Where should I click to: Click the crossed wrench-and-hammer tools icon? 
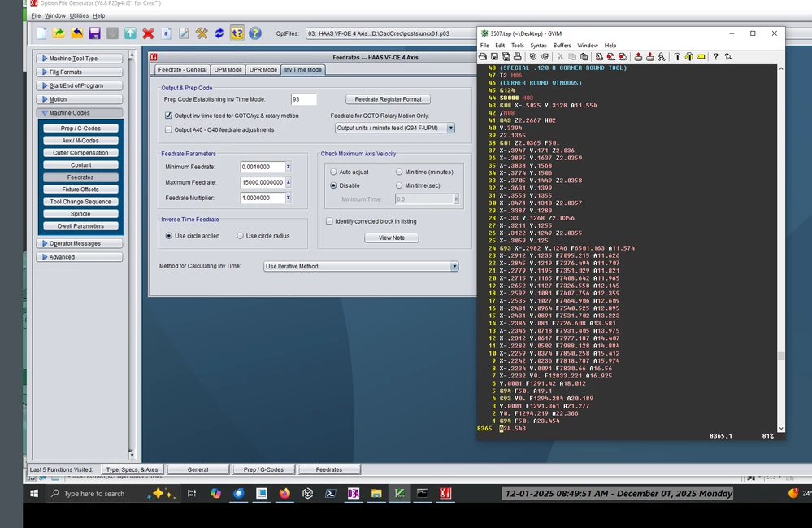click(202, 33)
